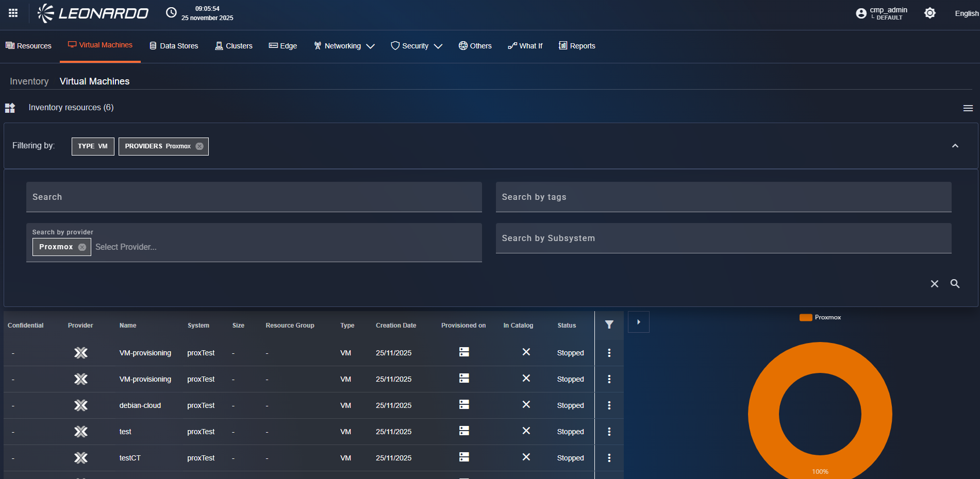Expand the side chart panel arrow
980x479 pixels.
[x=638, y=322]
